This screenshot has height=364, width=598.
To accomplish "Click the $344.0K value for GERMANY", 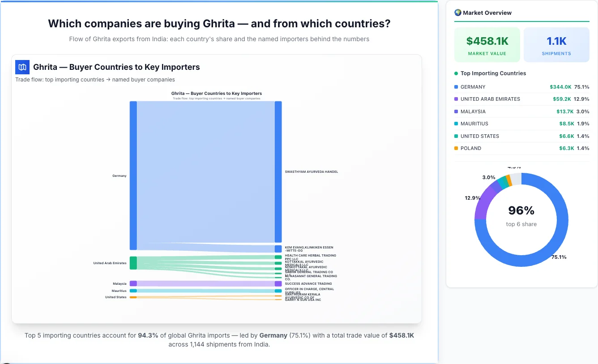I will (x=561, y=87).
